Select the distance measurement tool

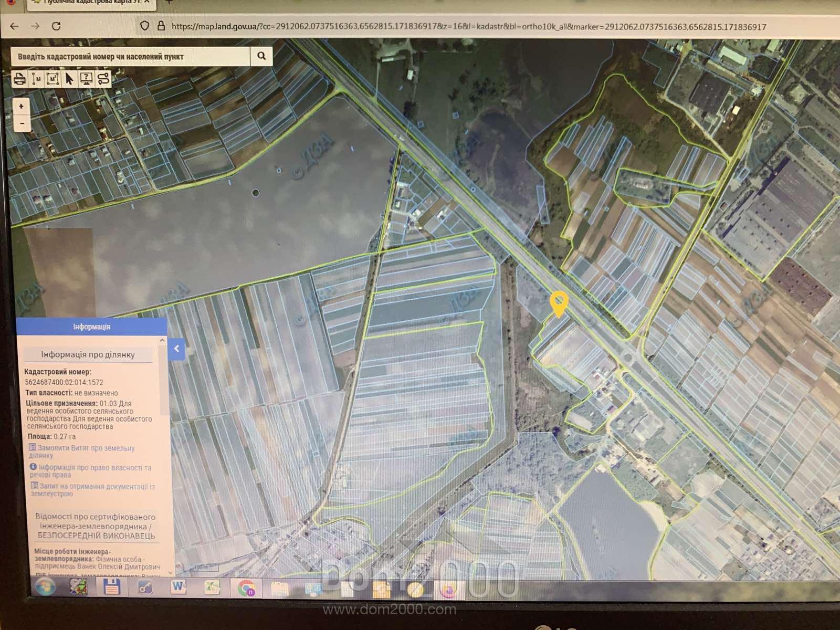pos(36,79)
